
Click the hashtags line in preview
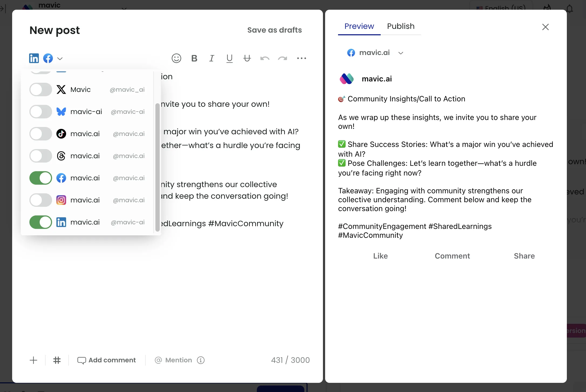(415, 231)
